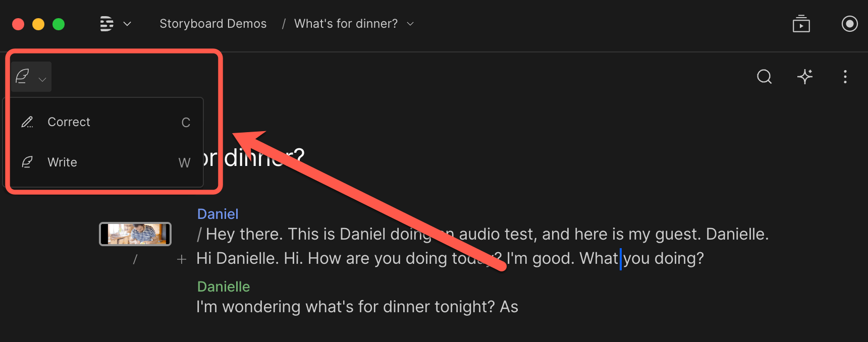Open the AI sparkle actions icon
868x342 pixels.
click(x=805, y=76)
